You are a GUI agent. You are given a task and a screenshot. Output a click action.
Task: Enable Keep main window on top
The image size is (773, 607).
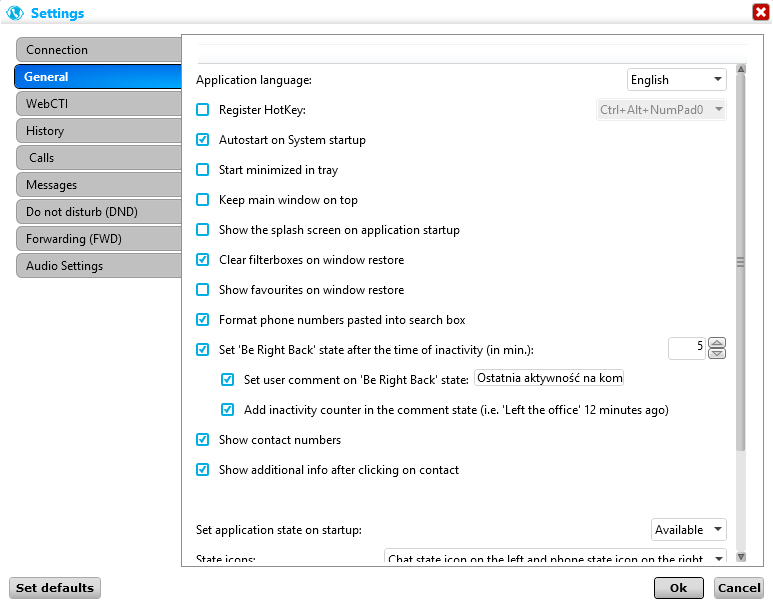(203, 200)
